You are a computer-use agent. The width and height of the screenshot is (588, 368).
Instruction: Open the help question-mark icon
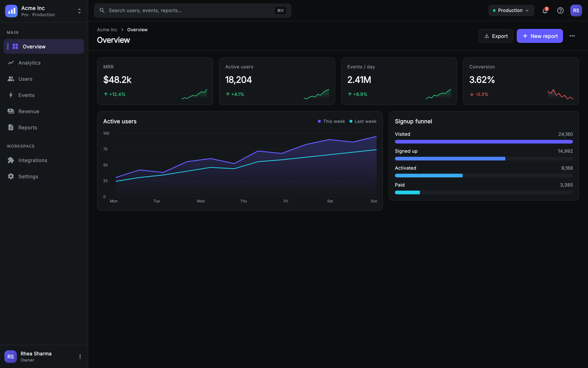[x=560, y=10]
